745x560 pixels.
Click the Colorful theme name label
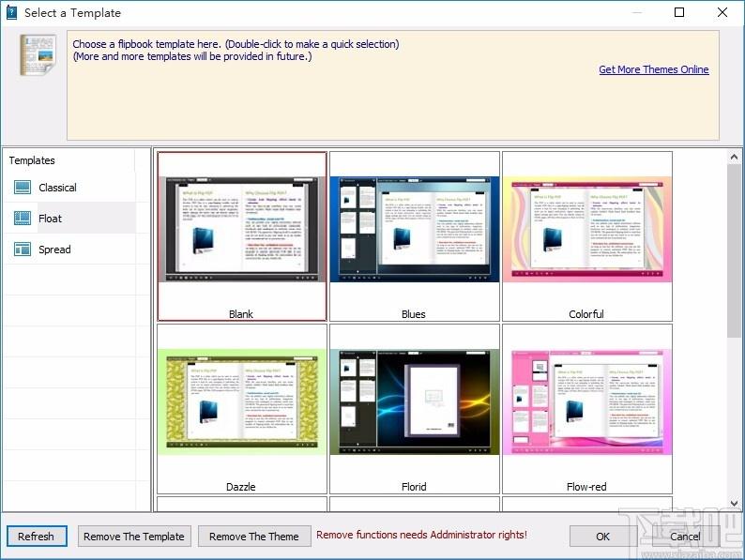[x=586, y=314]
